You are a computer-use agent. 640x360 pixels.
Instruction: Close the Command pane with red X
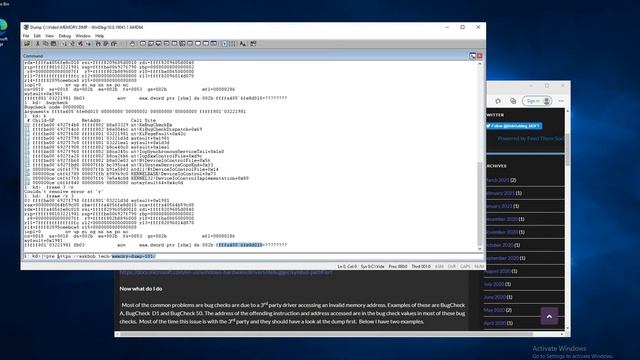tap(480, 56)
